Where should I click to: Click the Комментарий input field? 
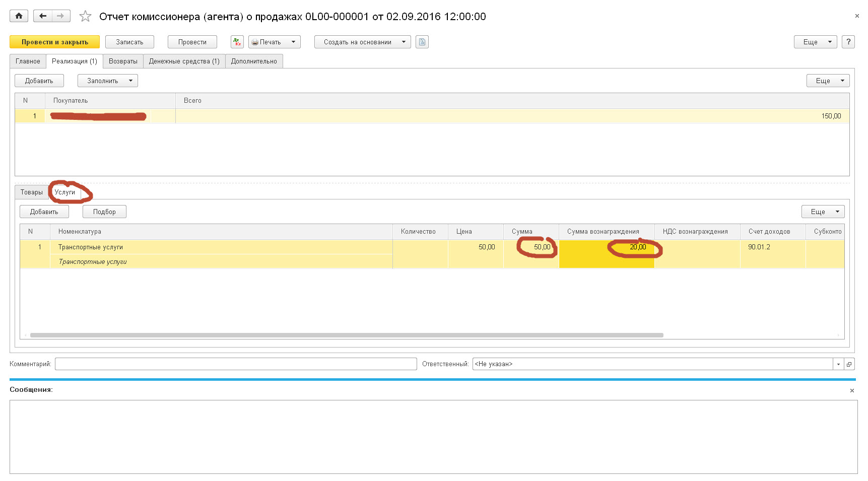[235, 364]
